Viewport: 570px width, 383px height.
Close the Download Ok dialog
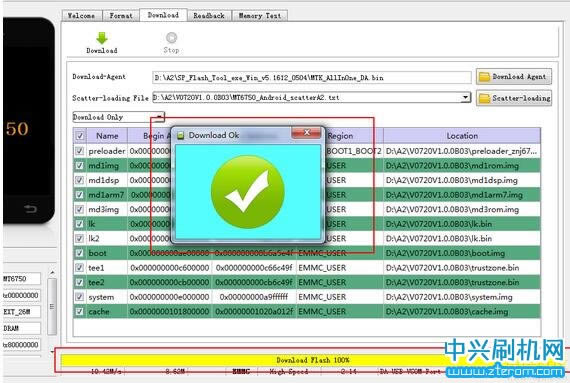tap(306, 133)
